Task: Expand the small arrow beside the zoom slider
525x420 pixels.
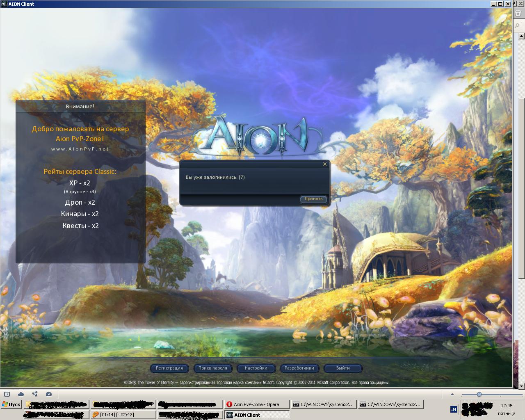Action: pyautogui.click(x=452, y=395)
